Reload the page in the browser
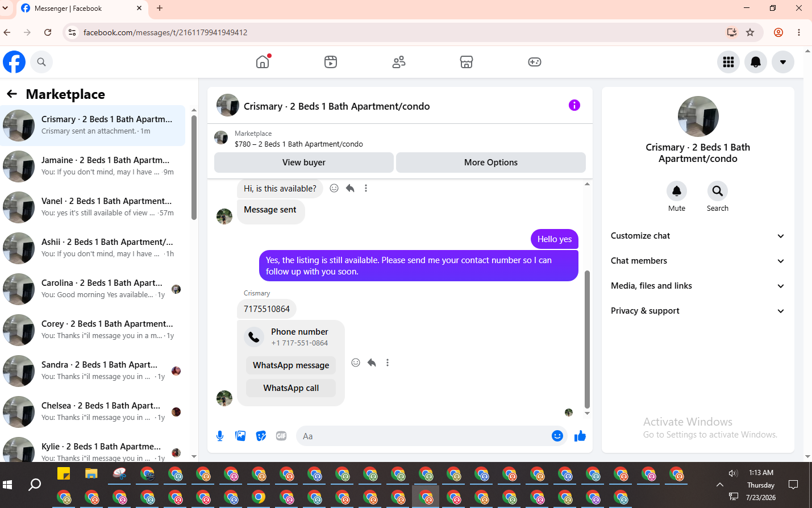The width and height of the screenshot is (812, 508). [x=48, y=32]
